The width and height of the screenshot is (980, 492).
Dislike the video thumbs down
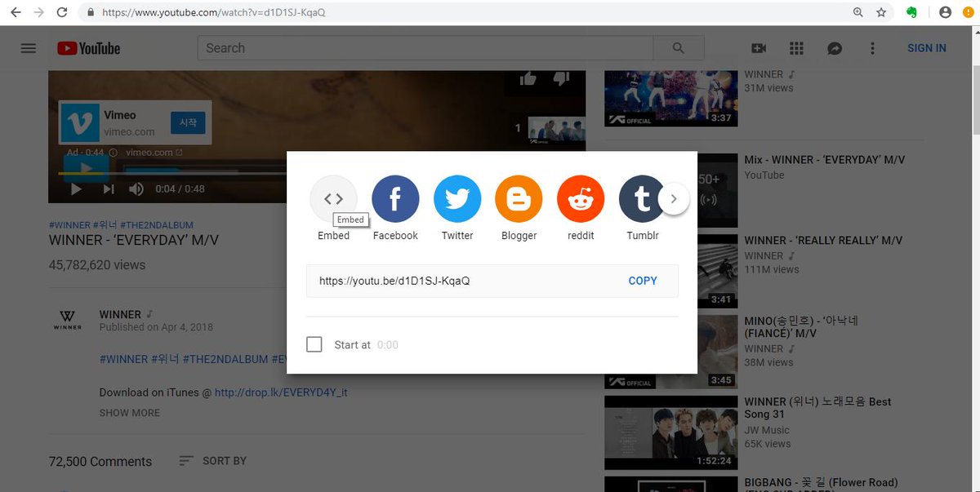[x=561, y=78]
